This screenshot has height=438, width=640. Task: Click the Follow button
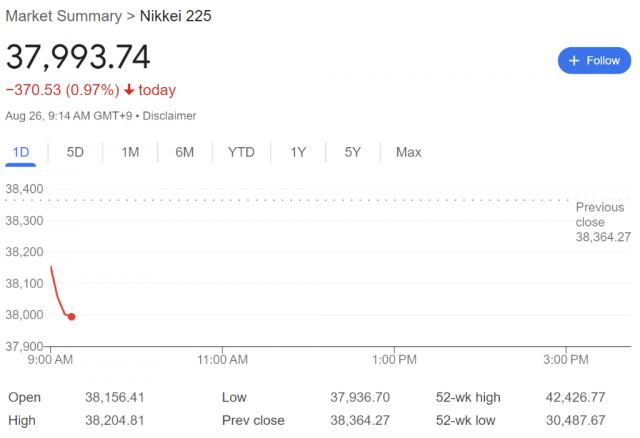pyautogui.click(x=594, y=61)
